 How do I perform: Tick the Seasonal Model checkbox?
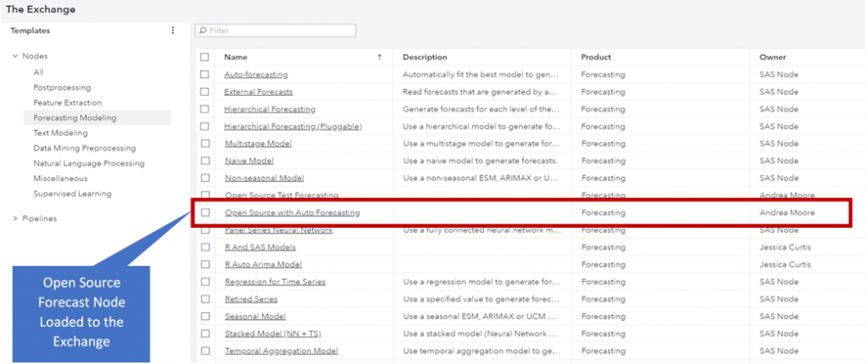pyautogui.click(x=204, y=317)
